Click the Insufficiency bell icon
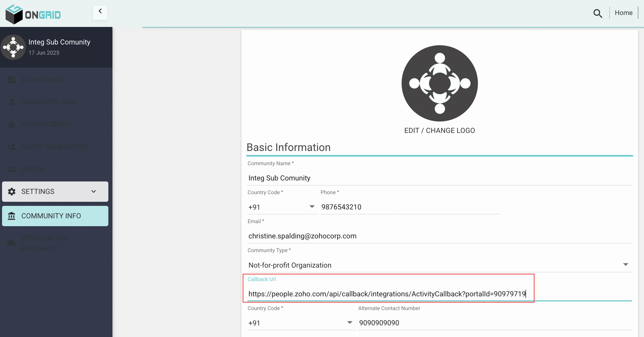 click(x=12, y=125)
